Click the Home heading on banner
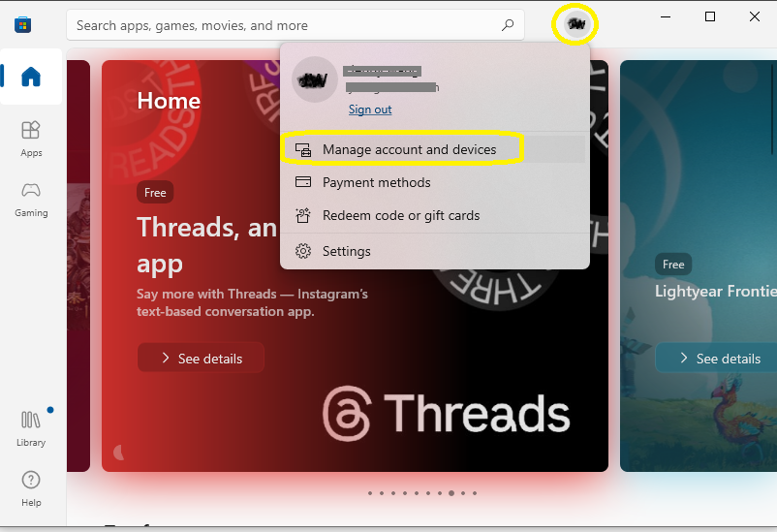 point(169,101)
